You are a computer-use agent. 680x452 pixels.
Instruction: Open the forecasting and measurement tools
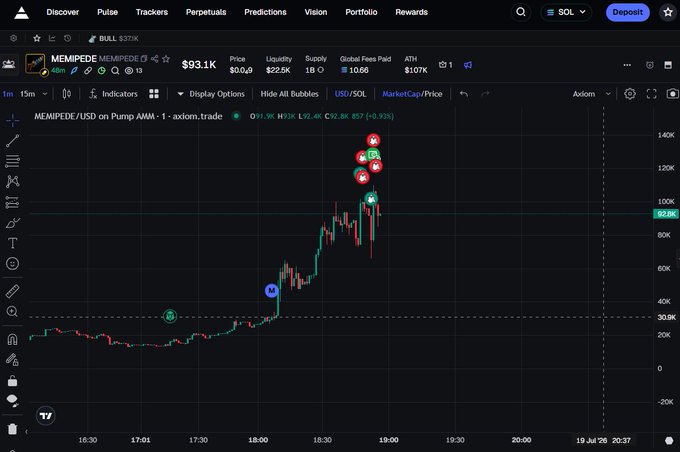(13, 202)
